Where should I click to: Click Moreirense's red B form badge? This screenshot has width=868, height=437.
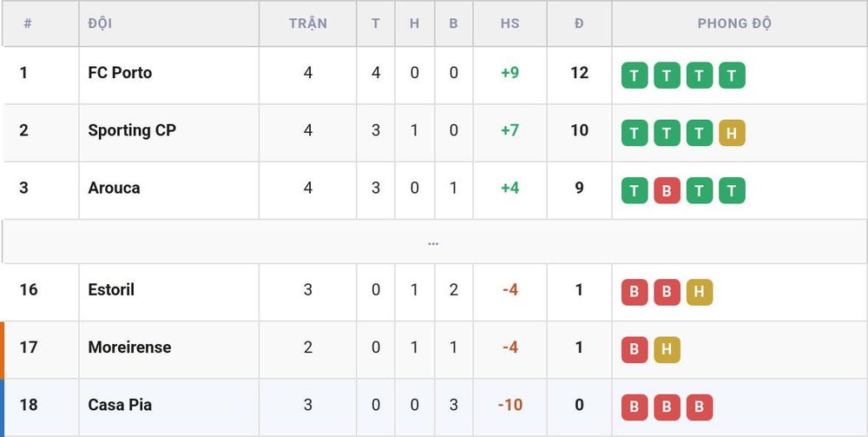[635, 350]
